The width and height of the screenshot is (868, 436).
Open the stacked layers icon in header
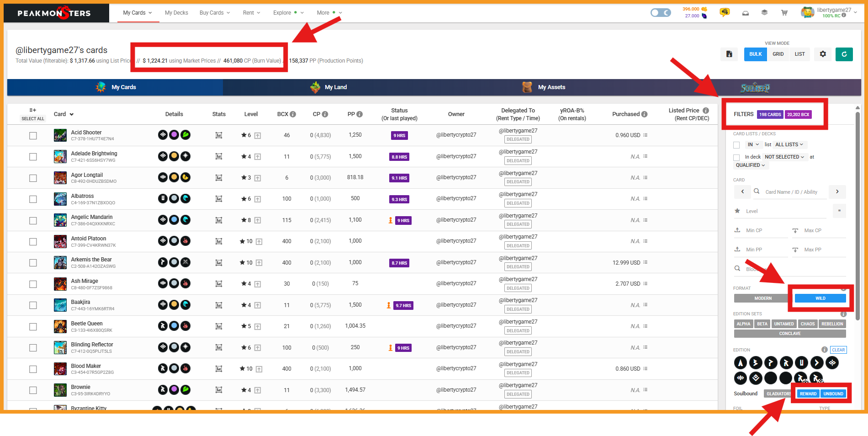pos(764,13)
